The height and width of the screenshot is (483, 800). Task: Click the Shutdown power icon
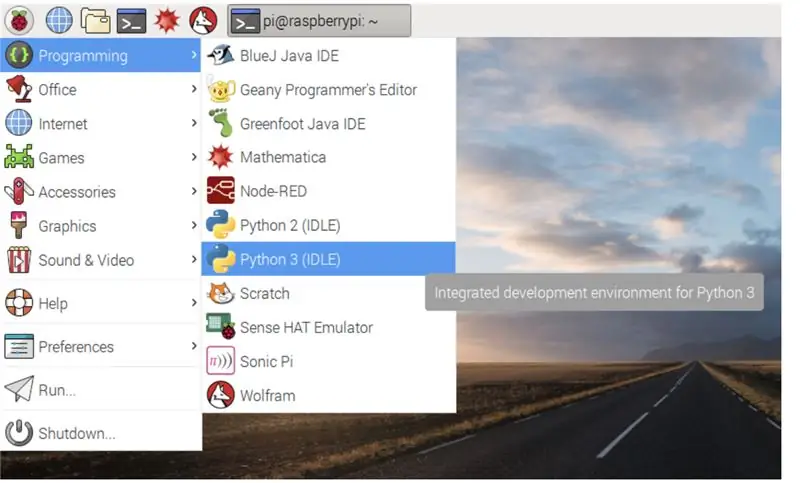(x=19, y=433)
